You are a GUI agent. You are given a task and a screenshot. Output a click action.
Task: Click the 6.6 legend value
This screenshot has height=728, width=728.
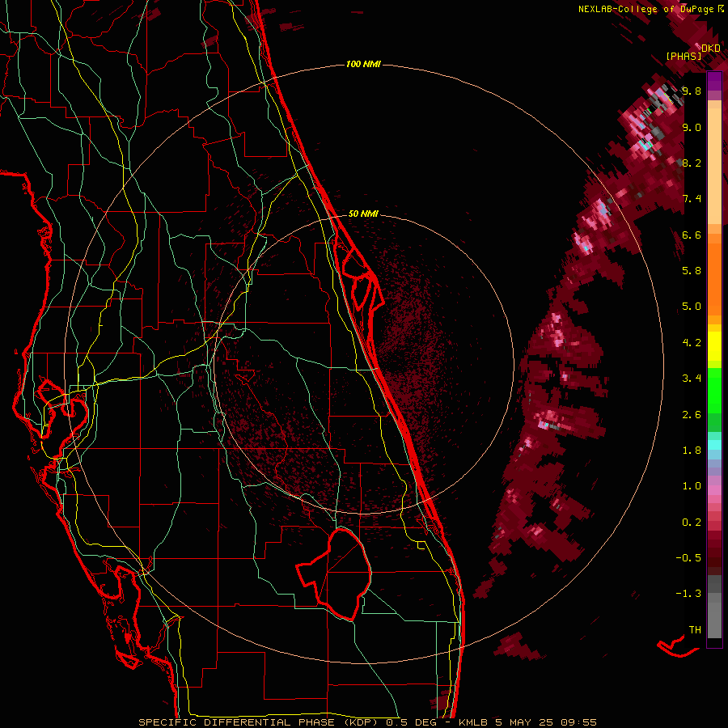692,235
